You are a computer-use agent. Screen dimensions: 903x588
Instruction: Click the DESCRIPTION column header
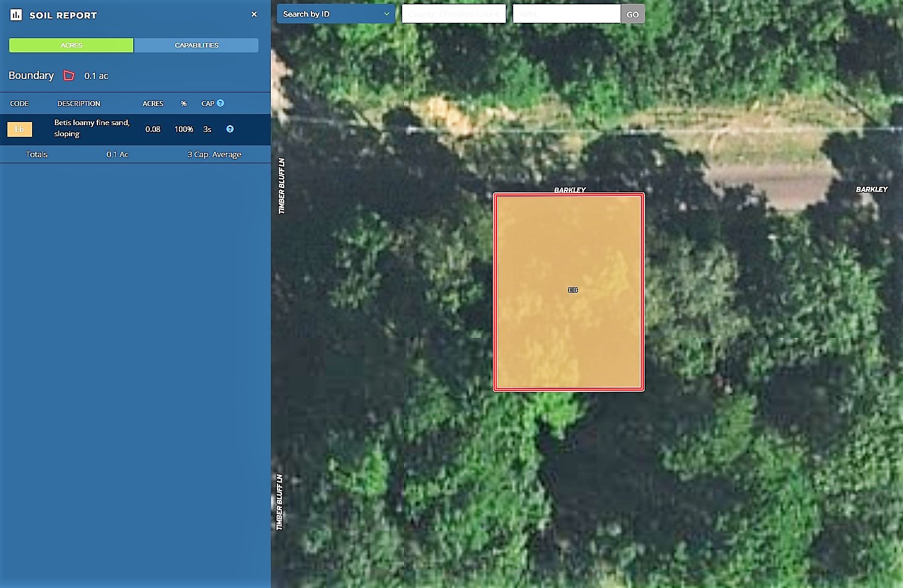(78, 104)
